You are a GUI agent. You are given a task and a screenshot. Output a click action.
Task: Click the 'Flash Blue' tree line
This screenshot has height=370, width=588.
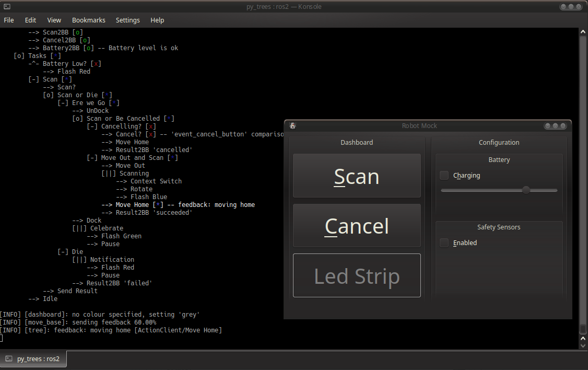[x=142, y=197]
